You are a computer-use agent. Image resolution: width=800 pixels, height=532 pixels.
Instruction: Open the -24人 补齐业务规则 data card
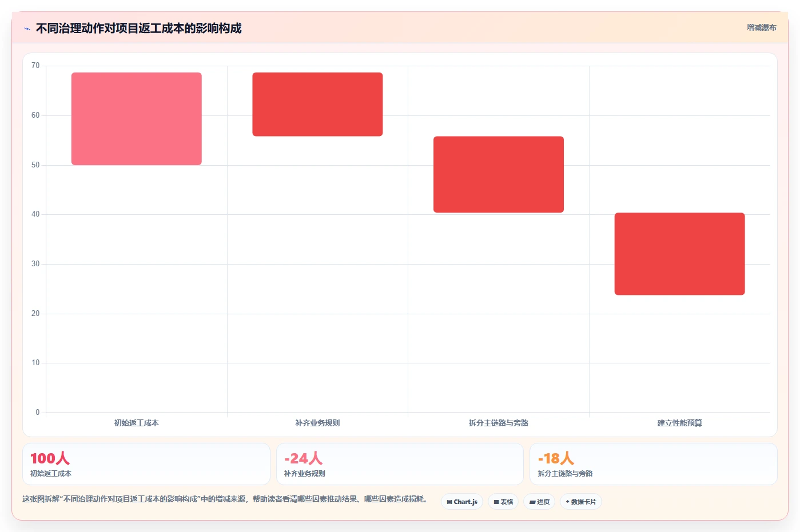(x=400, y=464)
